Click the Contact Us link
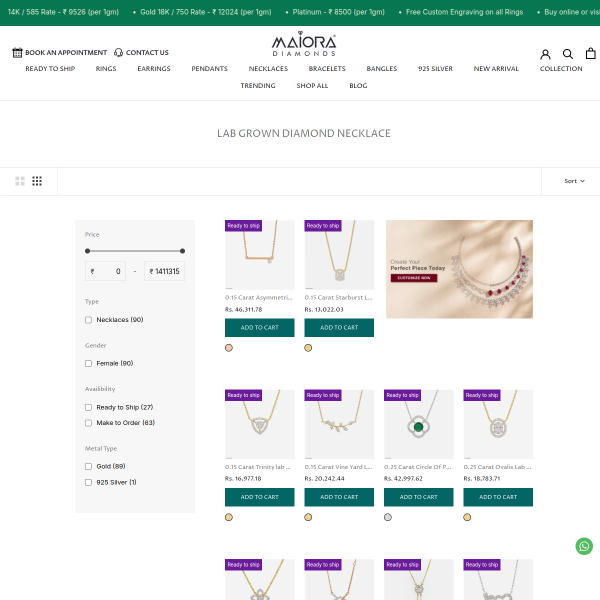Viewport: 600px width, 600px height. click(x=147, y=52)
